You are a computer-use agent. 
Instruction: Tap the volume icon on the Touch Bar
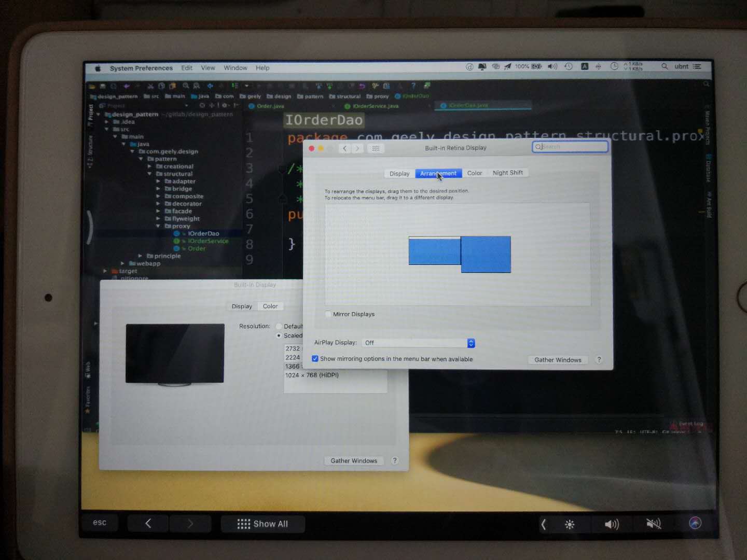(612, 524)
